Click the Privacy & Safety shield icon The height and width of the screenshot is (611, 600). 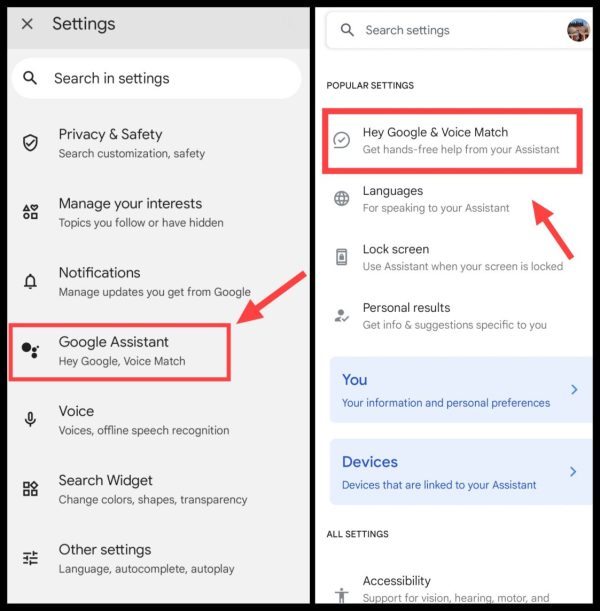[30, 143]
